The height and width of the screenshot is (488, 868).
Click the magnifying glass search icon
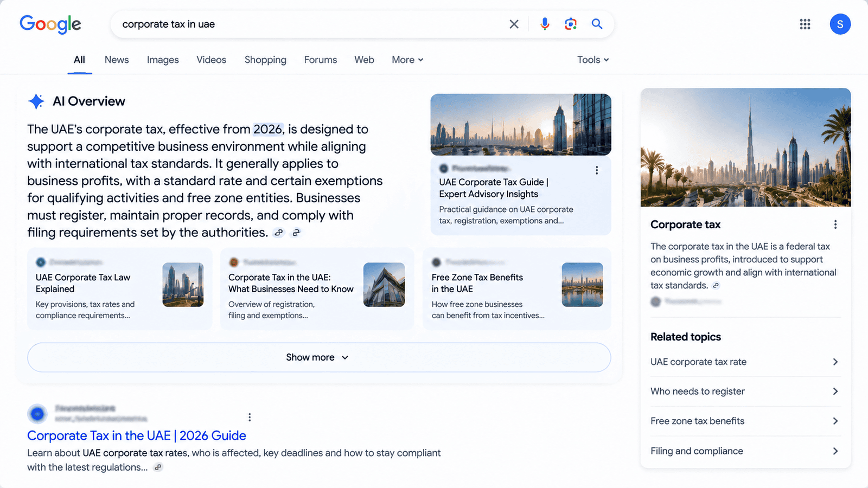tap(597, 24)
